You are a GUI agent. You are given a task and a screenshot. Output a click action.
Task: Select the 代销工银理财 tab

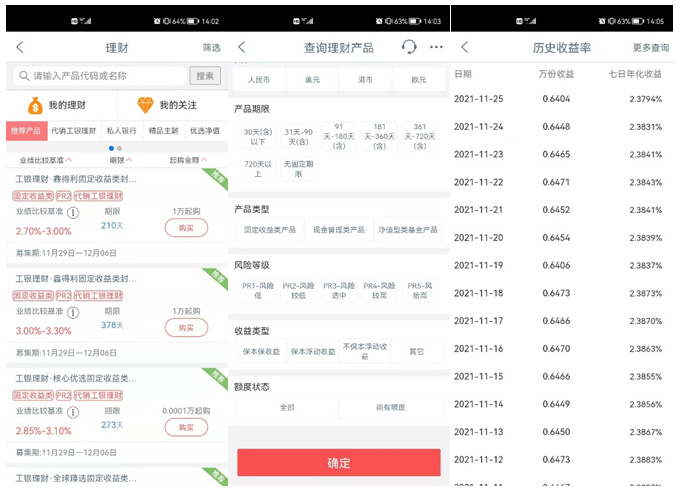pyautogui.click(x=73, y=131)
